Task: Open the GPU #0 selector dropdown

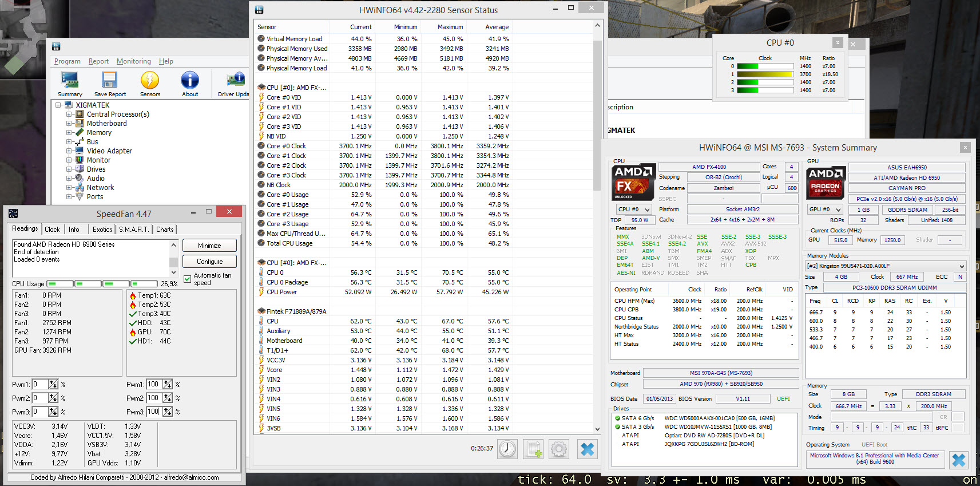Action: pos(824,210)
